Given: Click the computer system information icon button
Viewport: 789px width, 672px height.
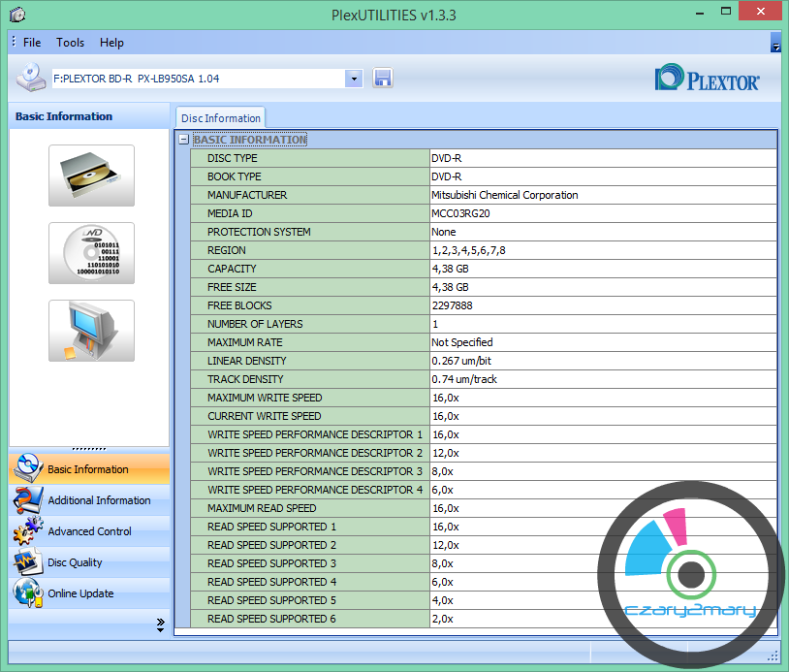Looking at the screenshot, I should point(91,331).
